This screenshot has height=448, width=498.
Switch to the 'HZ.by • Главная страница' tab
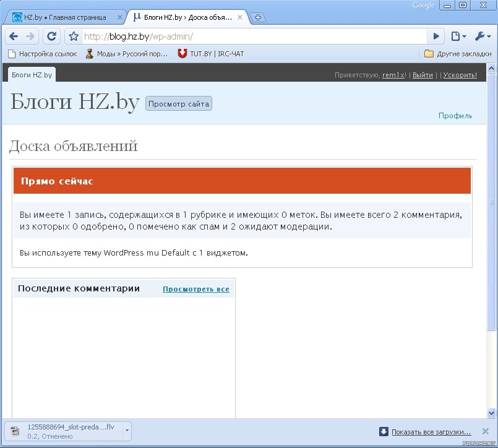(x=64, y=17)
